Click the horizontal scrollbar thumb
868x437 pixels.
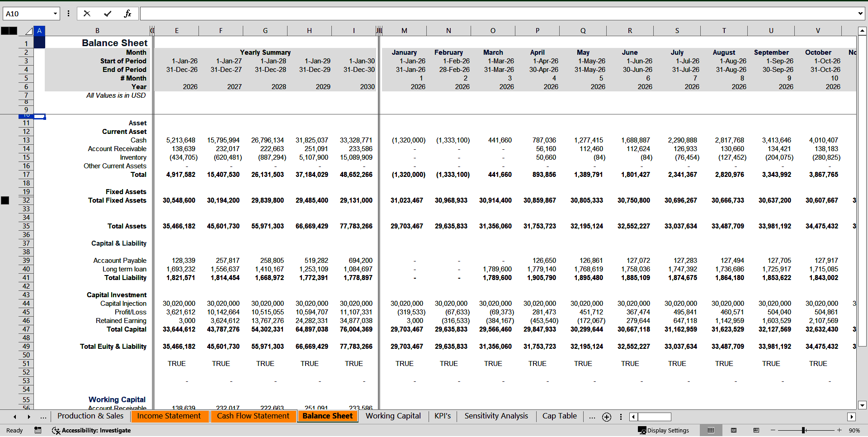point(654,417)
